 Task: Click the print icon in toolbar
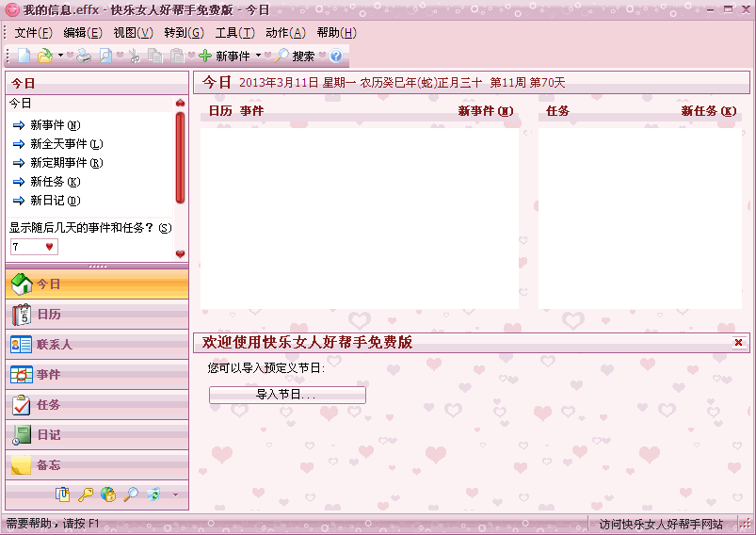(84, 57)
